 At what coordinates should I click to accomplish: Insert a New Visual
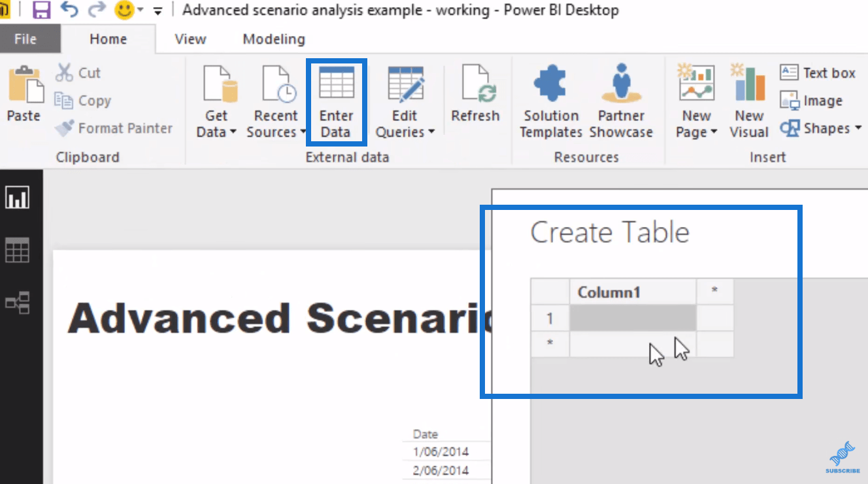tap(749, 101)
